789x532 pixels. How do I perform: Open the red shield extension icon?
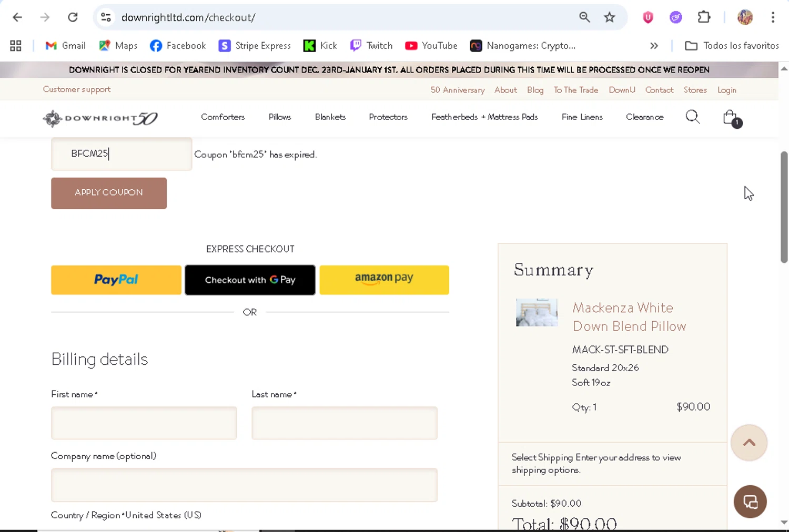[x=648, y=17]
